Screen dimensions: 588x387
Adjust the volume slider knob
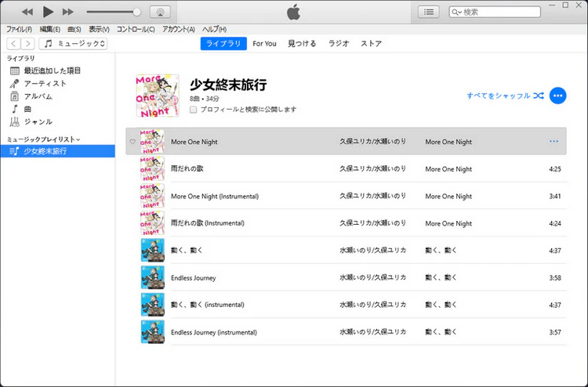pyautogui.click(x=137, y=12)
